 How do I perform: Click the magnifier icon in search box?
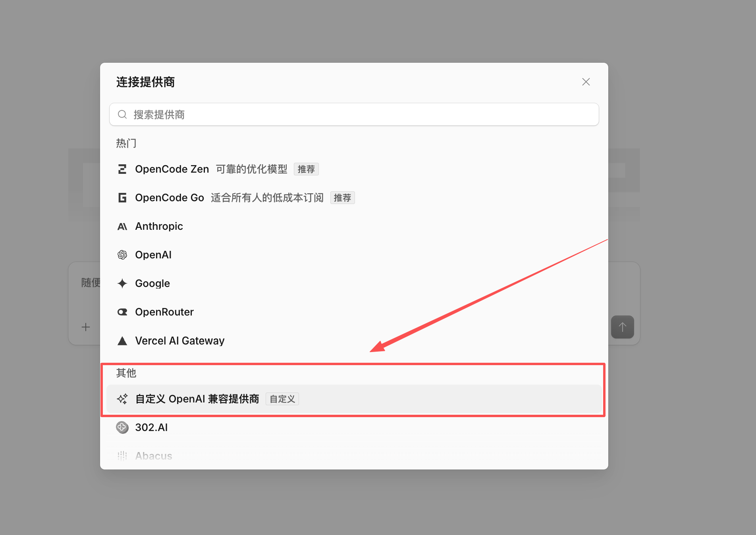point(122,114)
